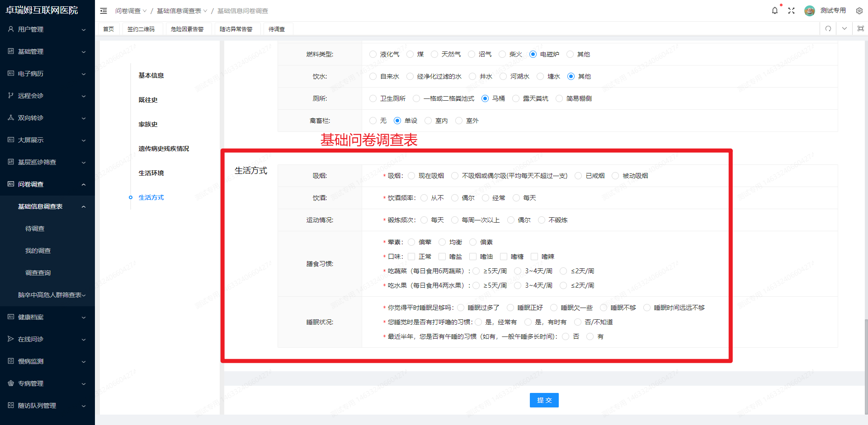
Task: Select 均衡 diet radio option
Action: click(442, 242)
